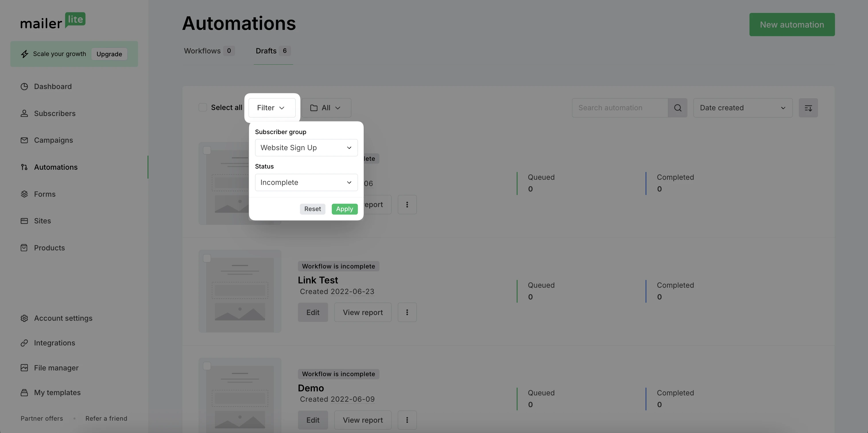Reset the filter selections

pyautogui.click(x=312, y=209)
